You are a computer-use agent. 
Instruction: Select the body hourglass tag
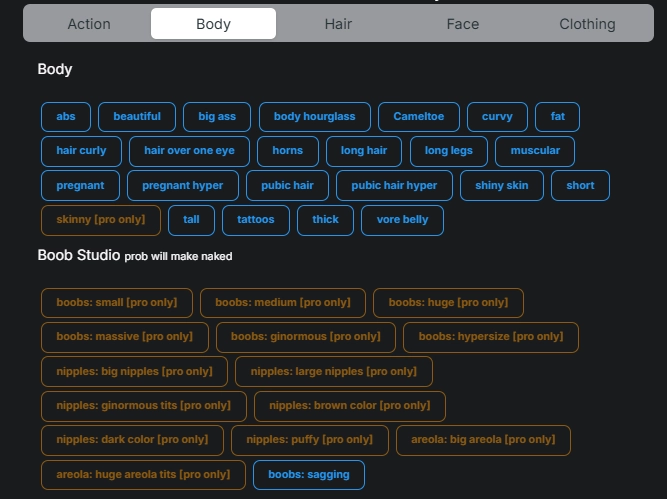point(314,117)
